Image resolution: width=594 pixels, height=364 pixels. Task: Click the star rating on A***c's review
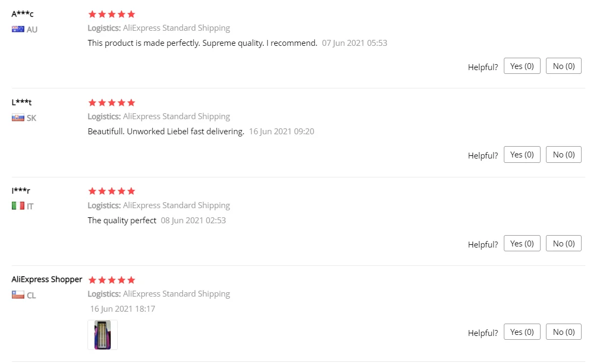(x=111, y=15)
